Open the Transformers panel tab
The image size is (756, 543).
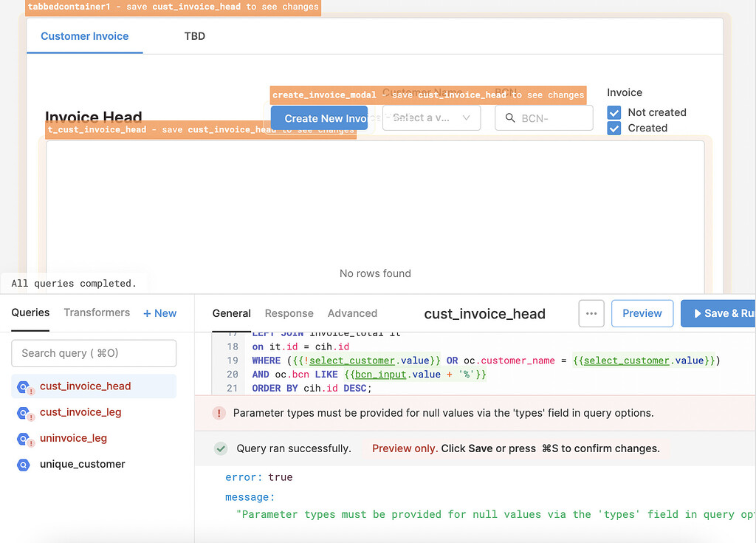[x=97, y=313]
